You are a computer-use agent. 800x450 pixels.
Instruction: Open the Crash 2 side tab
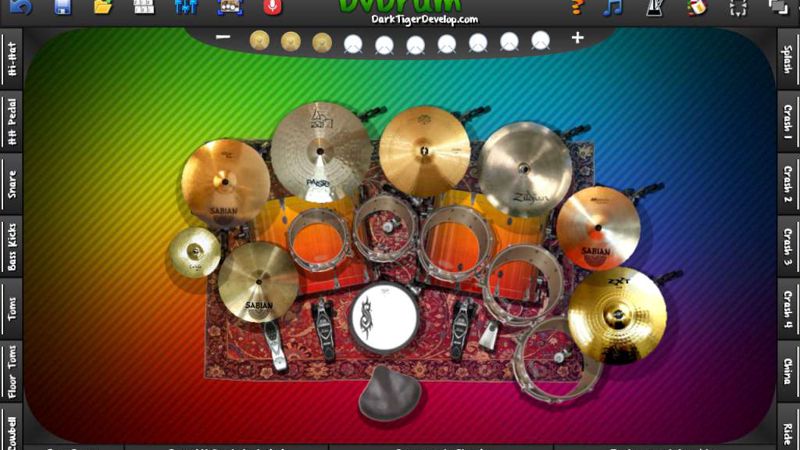coord(788,184)
